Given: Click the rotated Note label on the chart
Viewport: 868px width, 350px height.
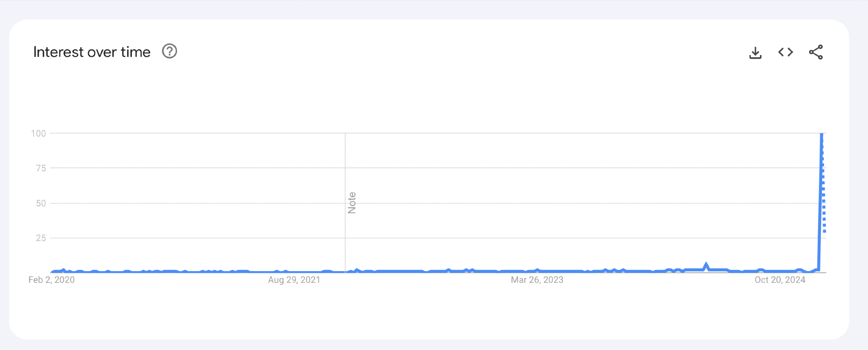Looking at the screenshot, I should (352, 203).
